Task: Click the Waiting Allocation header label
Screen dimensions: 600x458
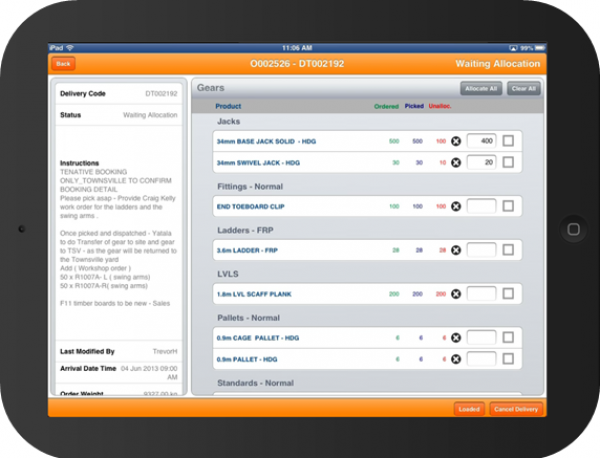Action: pyautogui.click(x=497, y=64)
